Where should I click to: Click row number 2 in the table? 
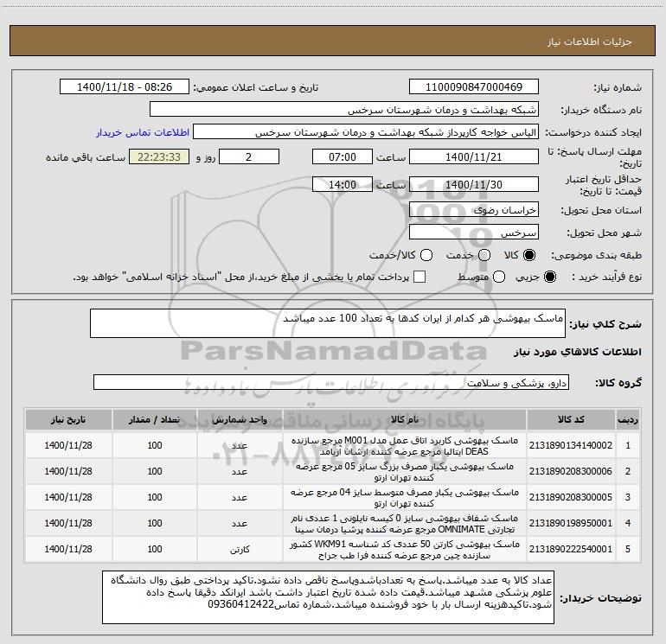[x=628, y=471]
